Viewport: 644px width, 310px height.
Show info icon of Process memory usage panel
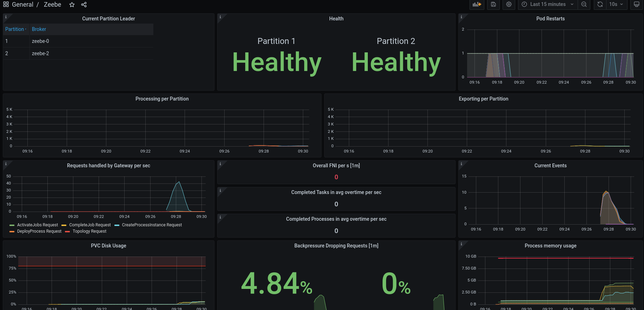461,244
